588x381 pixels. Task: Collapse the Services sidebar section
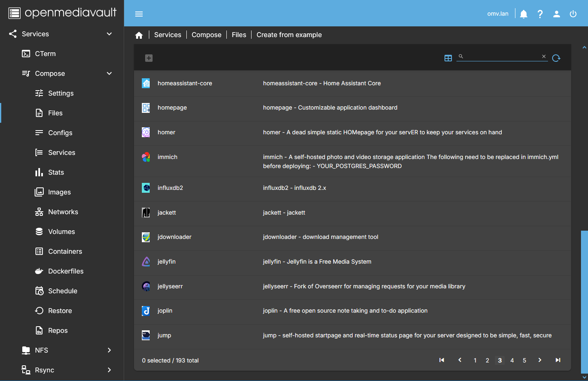(x=109, y=34)
